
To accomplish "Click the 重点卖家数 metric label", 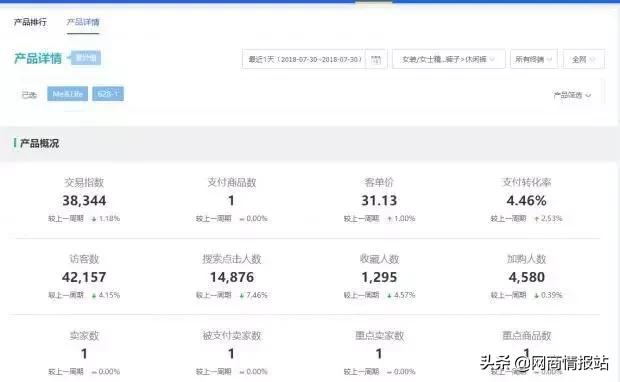I will (379, 336).
